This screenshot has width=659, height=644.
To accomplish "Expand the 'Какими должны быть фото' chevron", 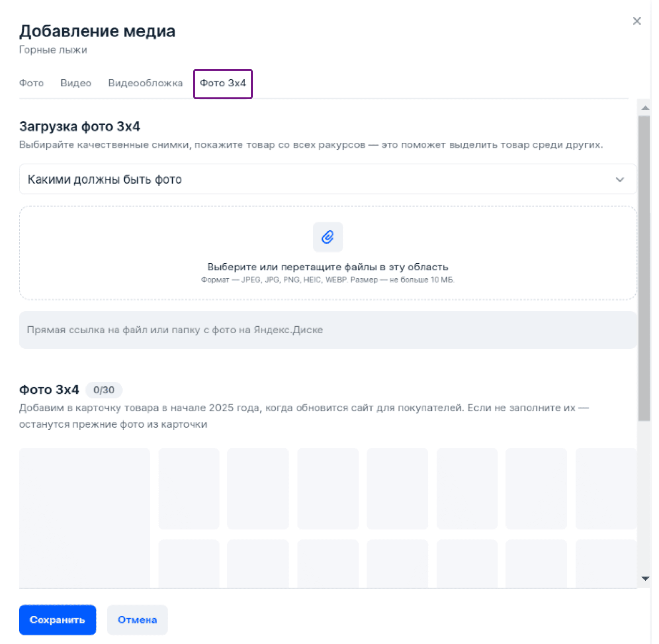I will tap(619, 180).
